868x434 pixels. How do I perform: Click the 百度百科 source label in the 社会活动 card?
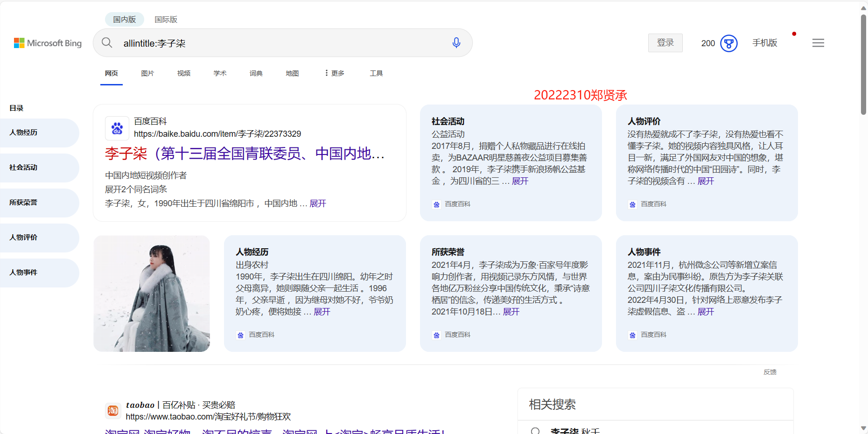pyautogui.click(x=457, y=204)
